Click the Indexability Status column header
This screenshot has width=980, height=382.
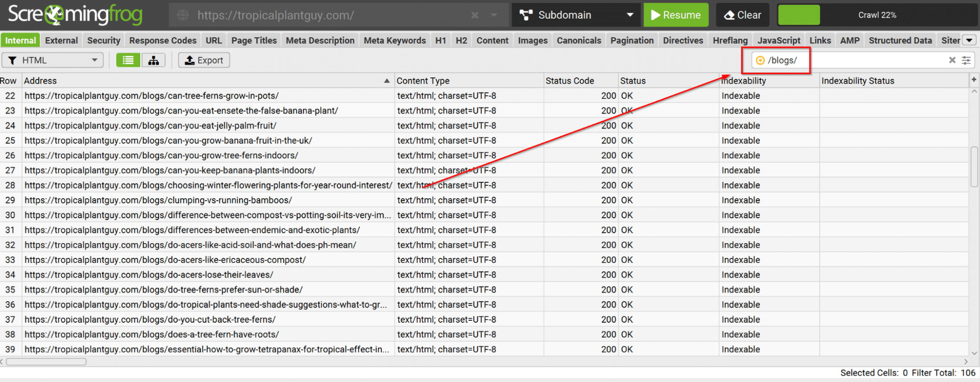[x=894, y=81]
